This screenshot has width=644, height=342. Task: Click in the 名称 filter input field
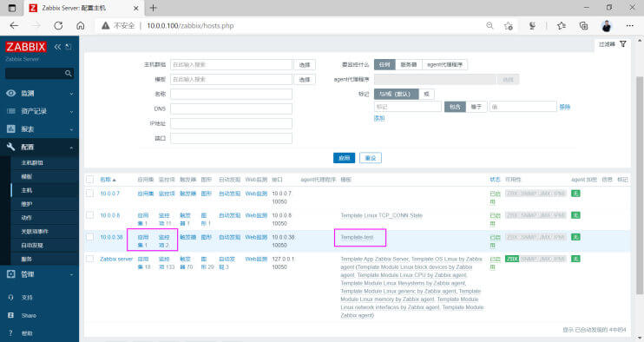pos(231,94)
